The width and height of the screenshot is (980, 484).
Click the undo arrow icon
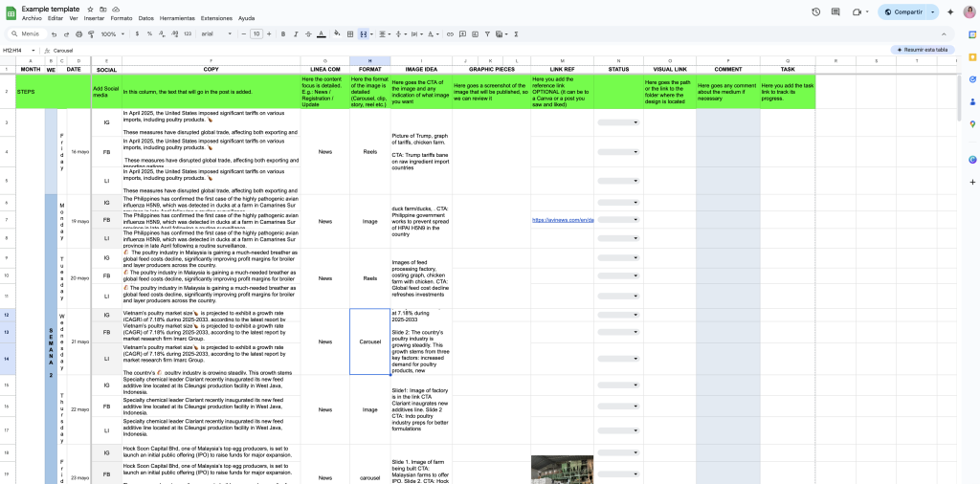[53, 33]
